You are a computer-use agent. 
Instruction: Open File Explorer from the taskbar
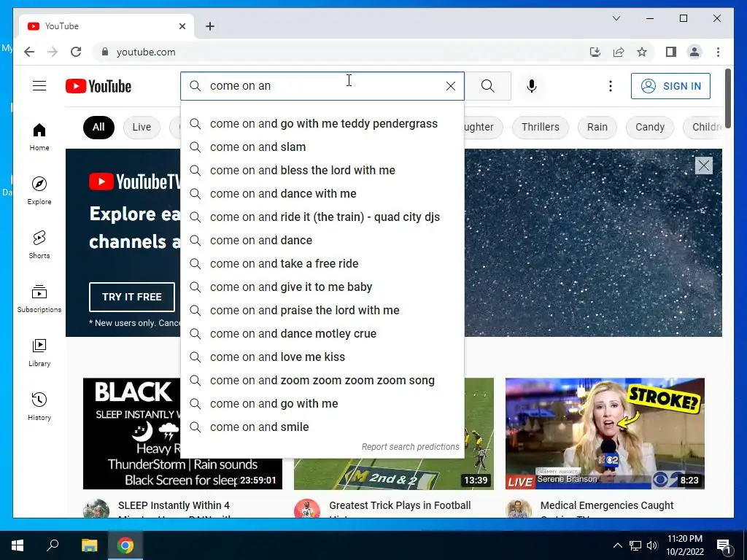point(89,545)
